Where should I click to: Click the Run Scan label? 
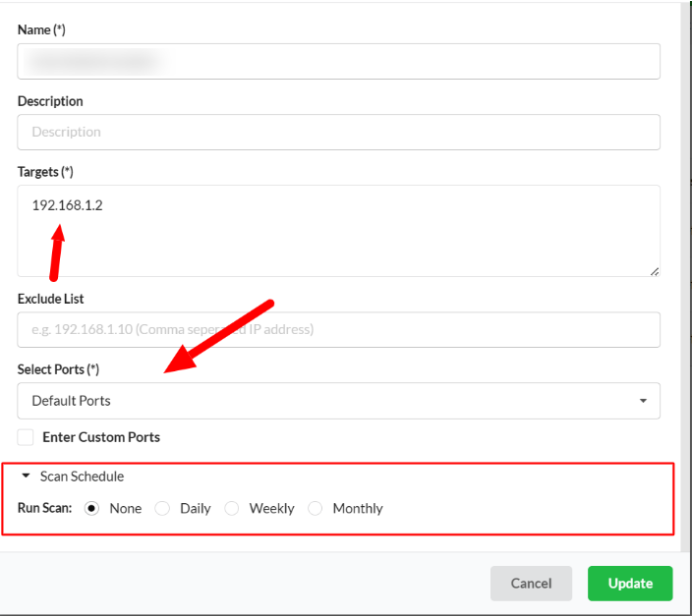point(44,509)
